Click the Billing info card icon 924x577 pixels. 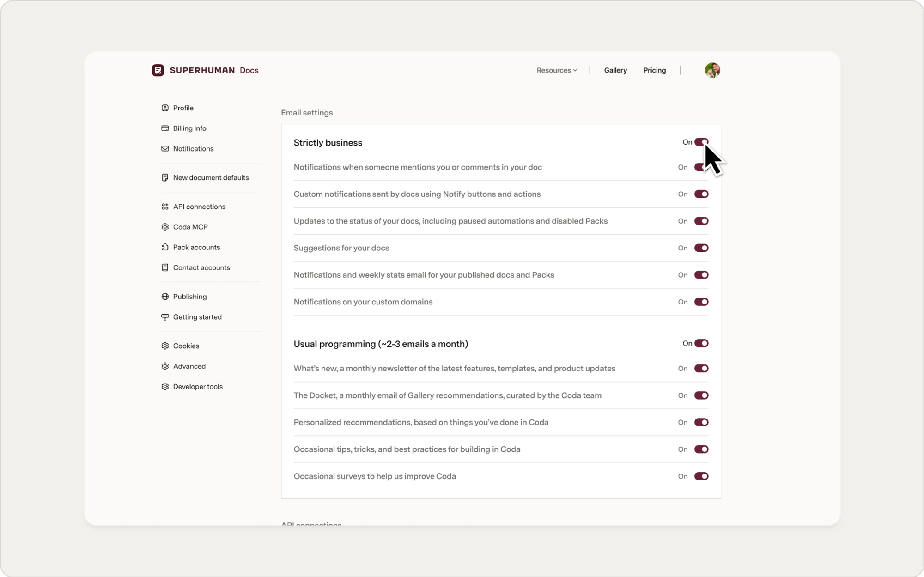(165, 128)
